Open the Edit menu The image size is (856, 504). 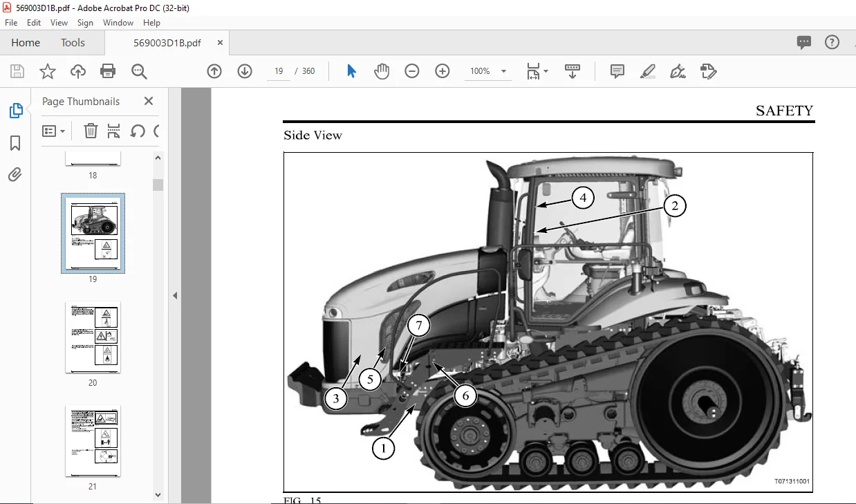coord(34,23)
